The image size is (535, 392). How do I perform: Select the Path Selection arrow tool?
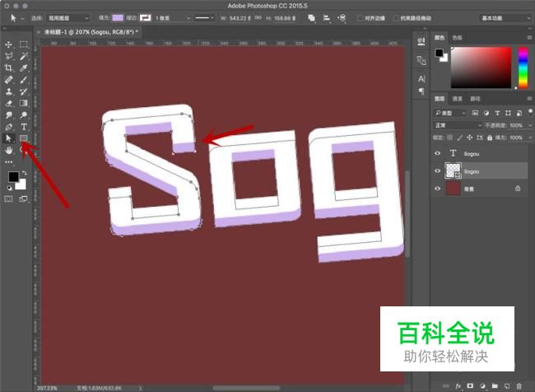click(9, 139)
